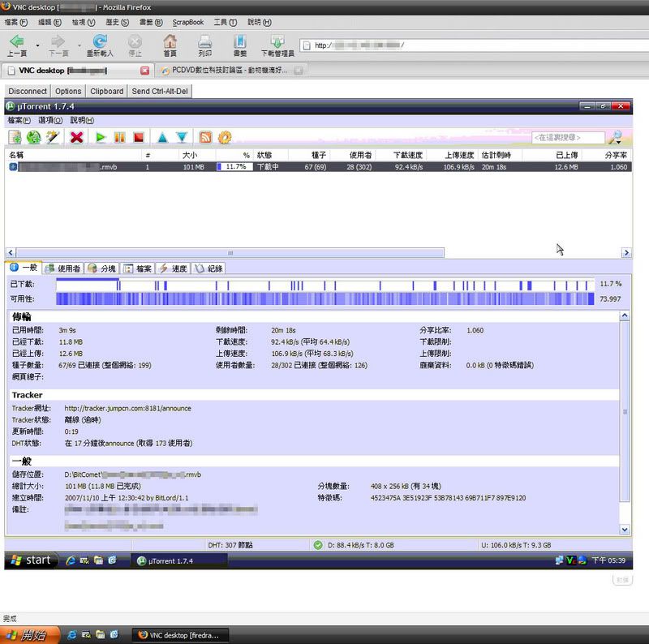Click Send Ctrl-Alt-Del button

160,91
